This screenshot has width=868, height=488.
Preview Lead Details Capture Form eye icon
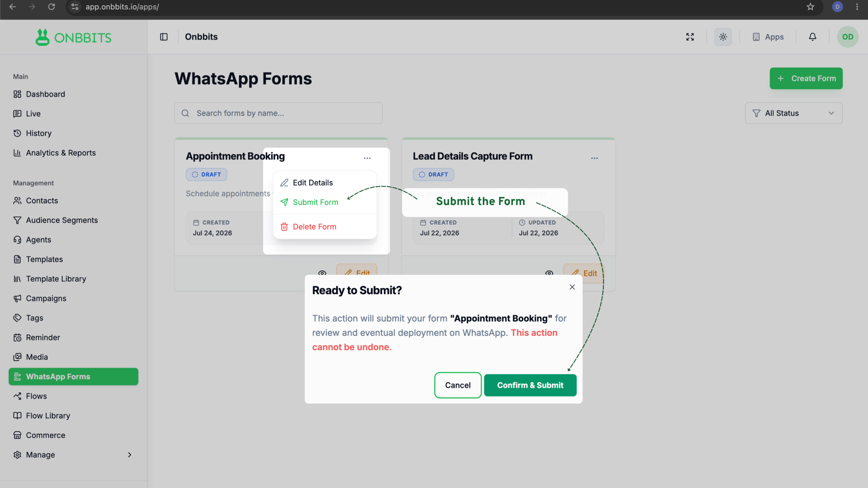pos(549,273)
